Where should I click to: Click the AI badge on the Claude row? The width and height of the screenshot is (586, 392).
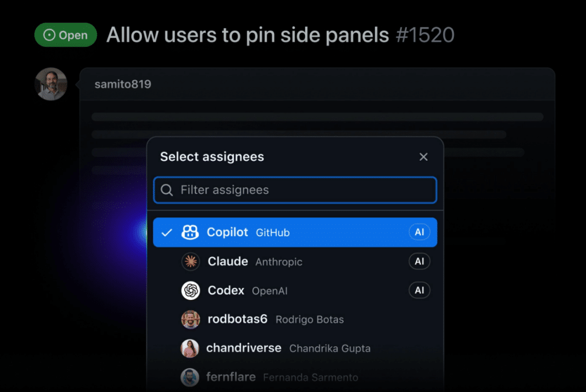point(419,262)
